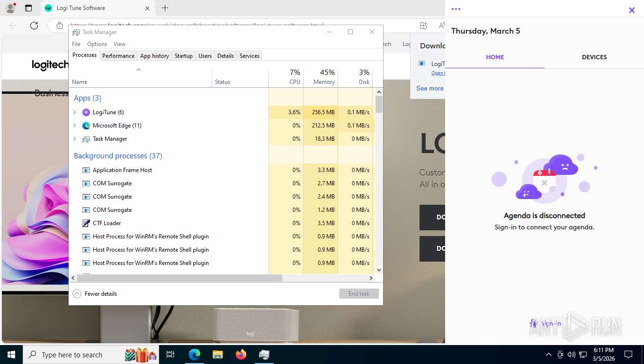Click the vertical scrollbar in Task Manager
Screen dimensions: 644x364
[379, 104]
